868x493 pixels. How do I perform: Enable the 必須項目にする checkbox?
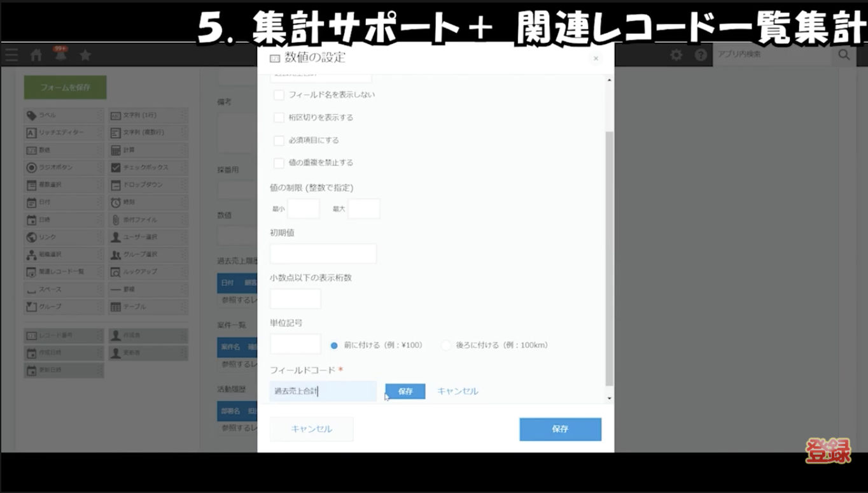pyautogui.click(x=278, y=140)
